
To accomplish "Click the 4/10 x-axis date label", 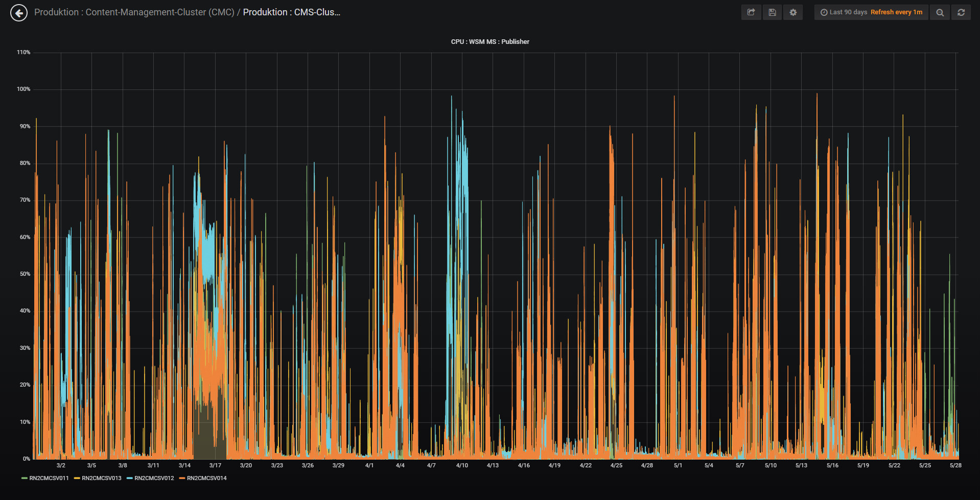I will tap(462, 466).
